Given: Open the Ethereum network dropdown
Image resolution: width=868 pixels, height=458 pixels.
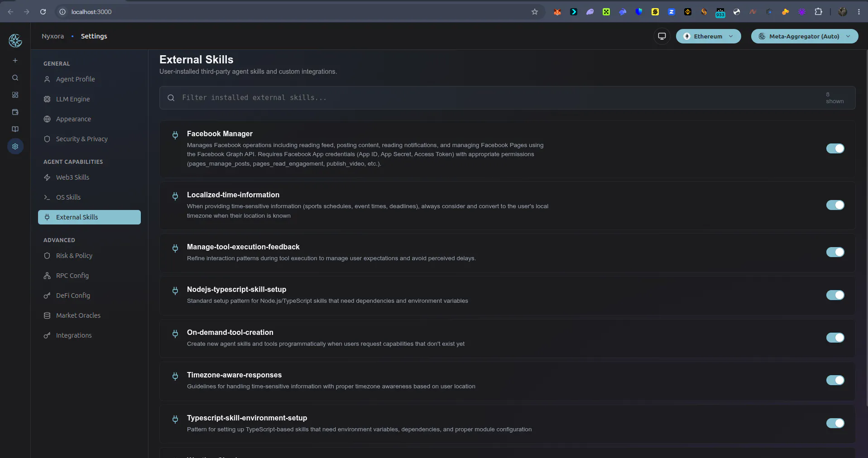Looking at the screenshot, I should coord(708,36).
